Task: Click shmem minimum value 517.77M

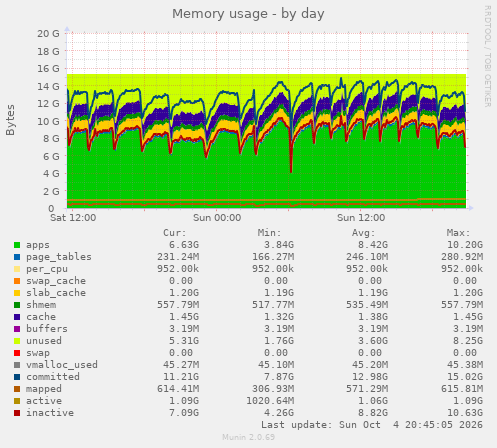Action: coord(273,305)
